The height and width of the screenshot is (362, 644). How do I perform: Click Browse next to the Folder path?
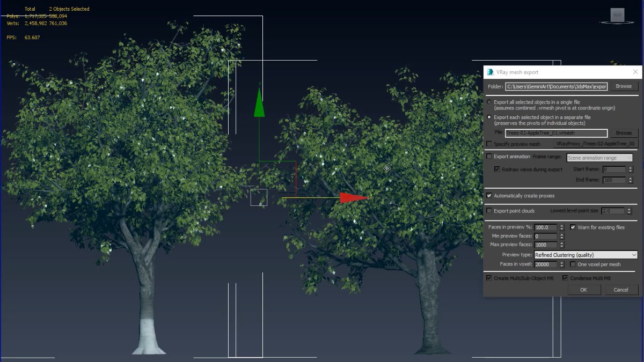(x=624, y=86)
